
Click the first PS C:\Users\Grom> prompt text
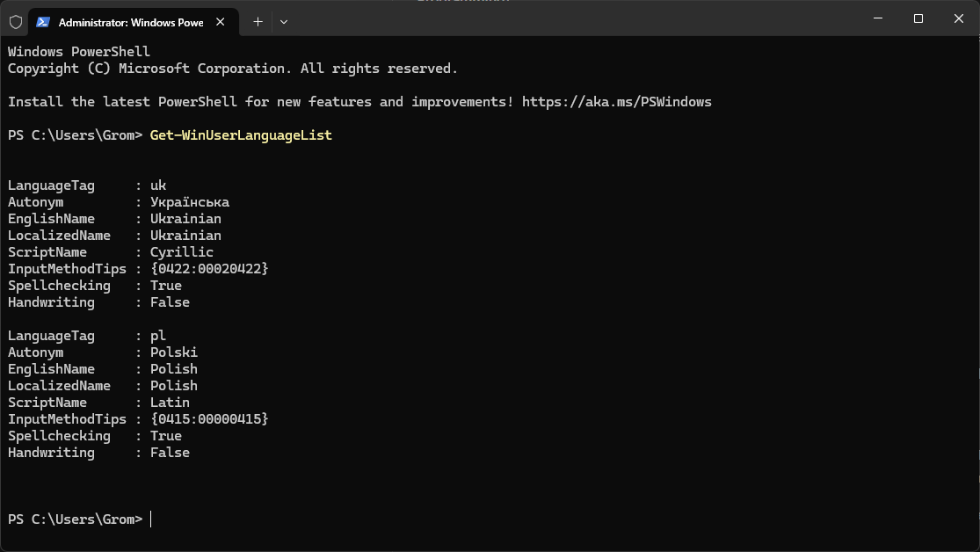[75, 135]
